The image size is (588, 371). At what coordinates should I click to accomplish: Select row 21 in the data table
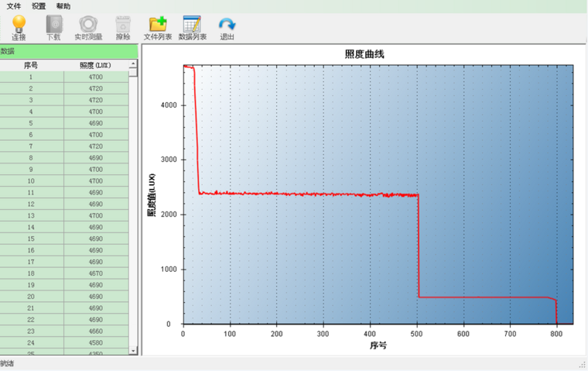[x=64, y=308]
